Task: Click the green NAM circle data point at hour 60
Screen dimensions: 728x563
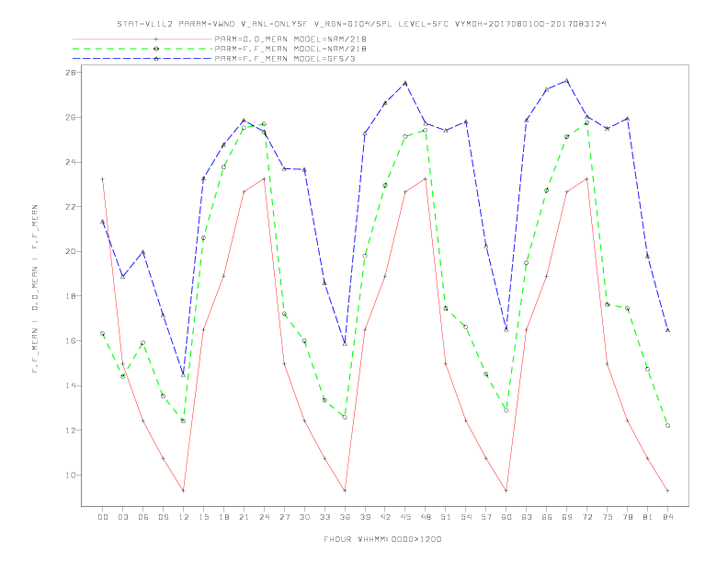Action: pos(506,410)
